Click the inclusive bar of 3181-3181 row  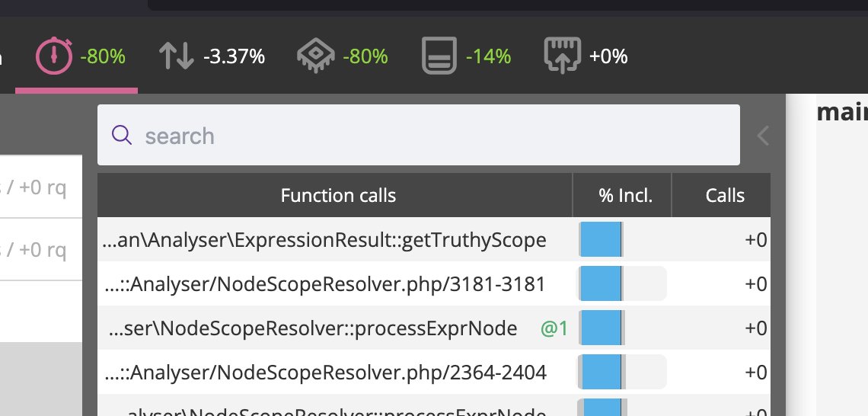(x=622, y=283)
